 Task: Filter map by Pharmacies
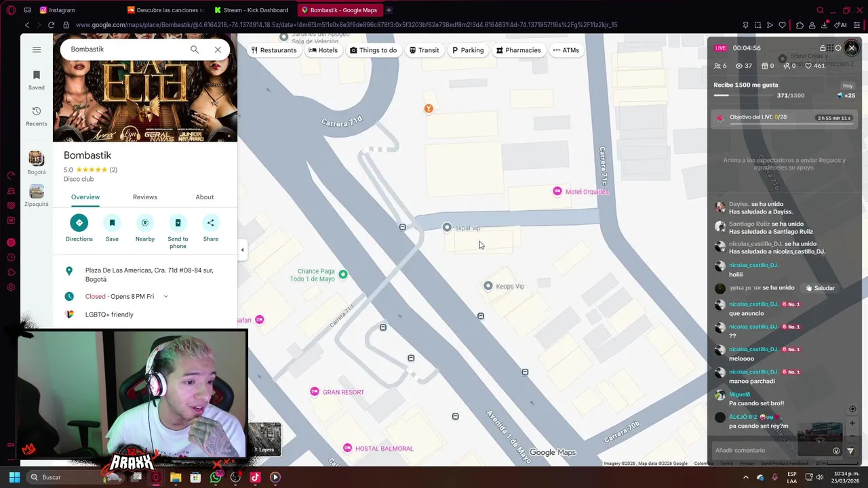(519, 50)
